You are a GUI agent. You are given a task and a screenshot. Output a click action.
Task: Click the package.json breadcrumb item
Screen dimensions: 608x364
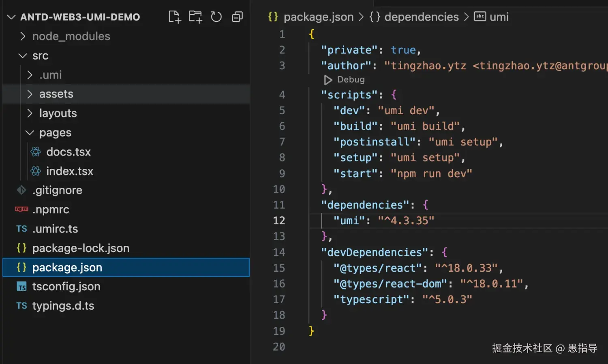(x=318, y=17)
